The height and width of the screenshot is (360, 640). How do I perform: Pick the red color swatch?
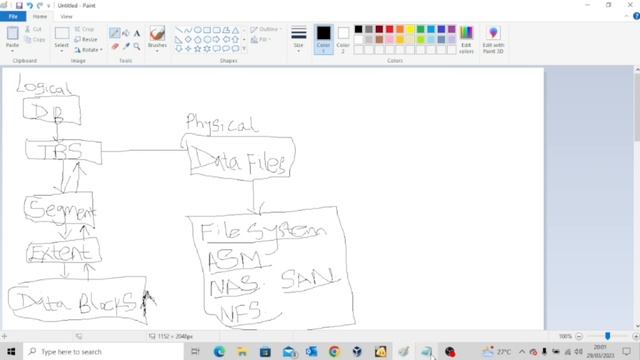389,29
